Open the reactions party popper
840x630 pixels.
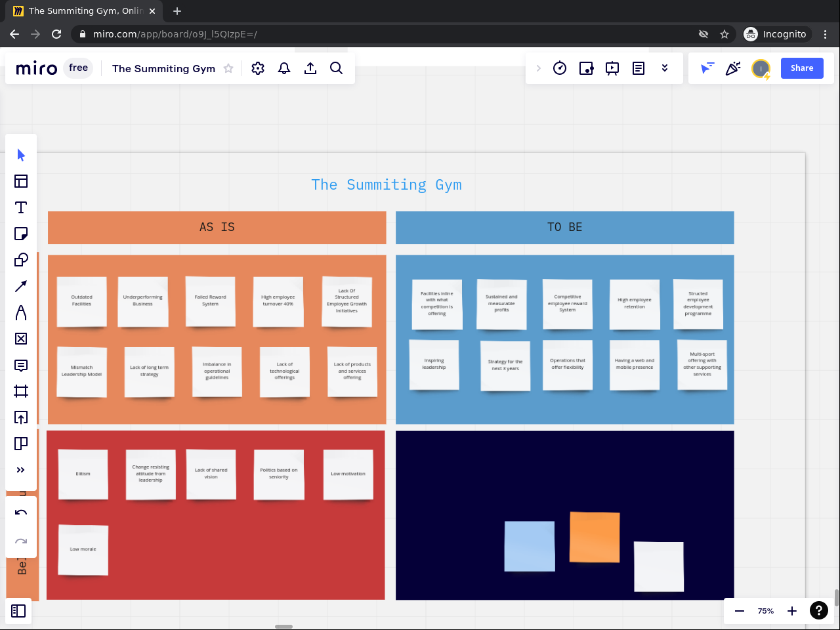(733, 68)
